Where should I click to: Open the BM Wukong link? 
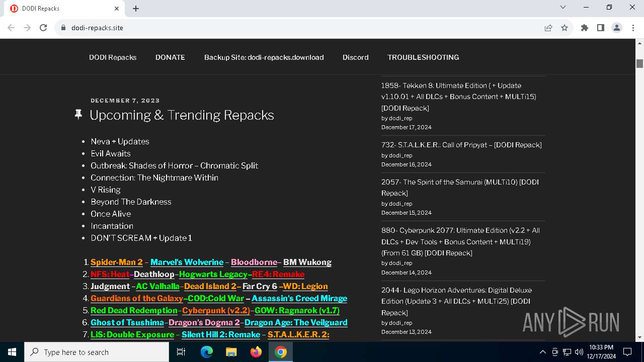307,262
